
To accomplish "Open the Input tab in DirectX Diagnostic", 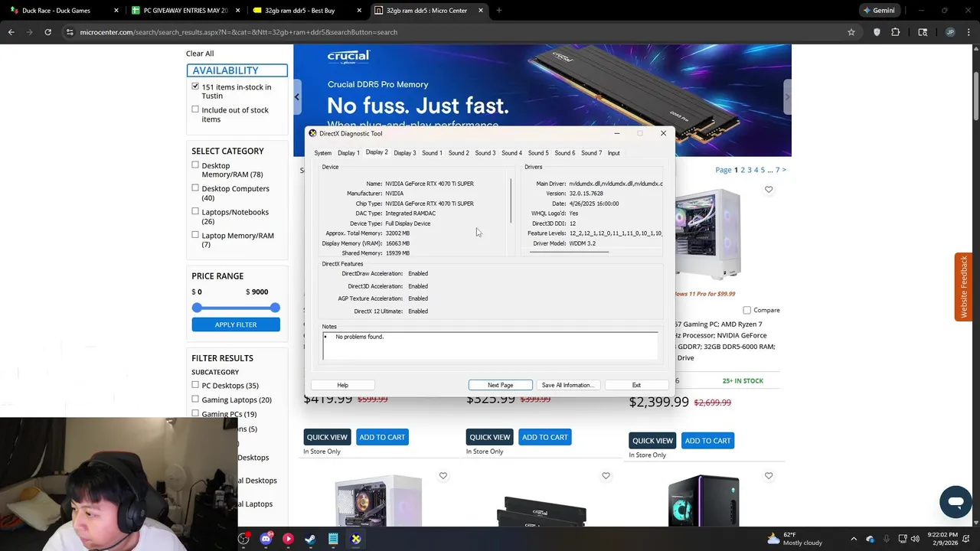I will click(x=614, y=153).
